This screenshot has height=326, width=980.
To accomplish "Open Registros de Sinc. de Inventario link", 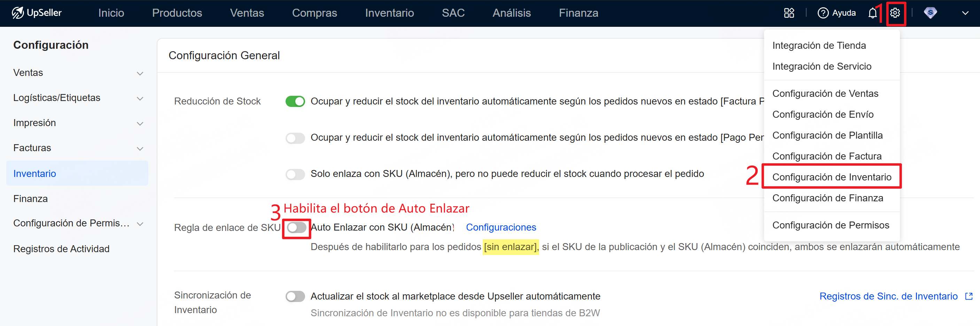I will click(x=888, y=296).
